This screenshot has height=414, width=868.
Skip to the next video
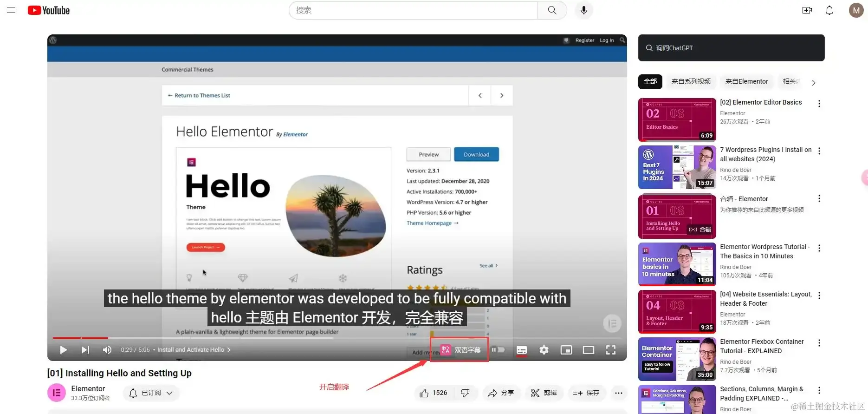[85, 350]
